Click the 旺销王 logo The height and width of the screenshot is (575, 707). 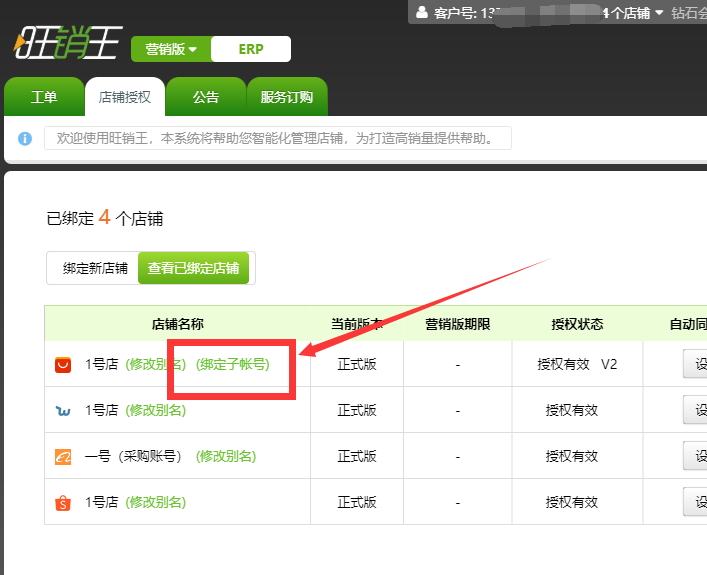[68, 43]
